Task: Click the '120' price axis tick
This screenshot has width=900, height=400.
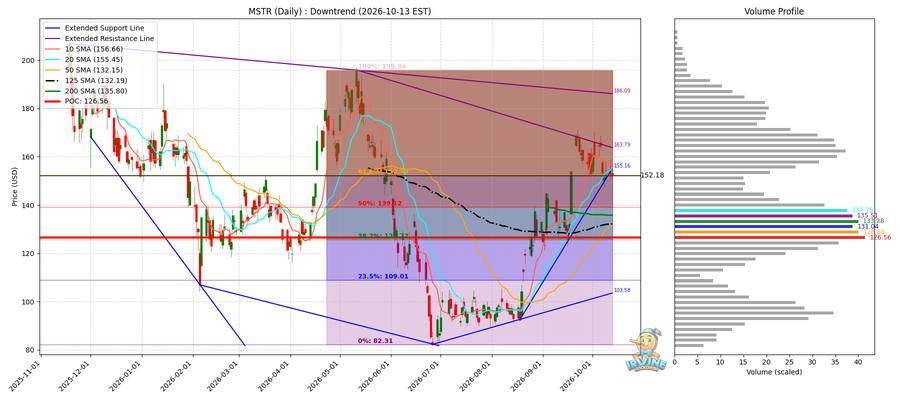Action: point(30,253)
